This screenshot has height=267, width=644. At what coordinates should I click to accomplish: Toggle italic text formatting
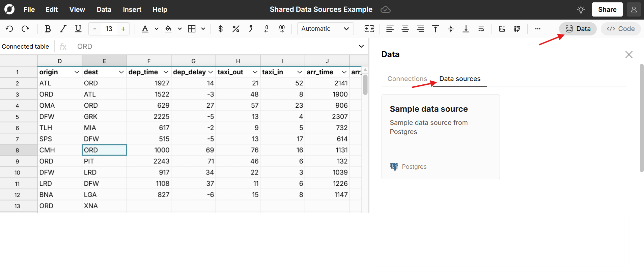click(63, 29)
